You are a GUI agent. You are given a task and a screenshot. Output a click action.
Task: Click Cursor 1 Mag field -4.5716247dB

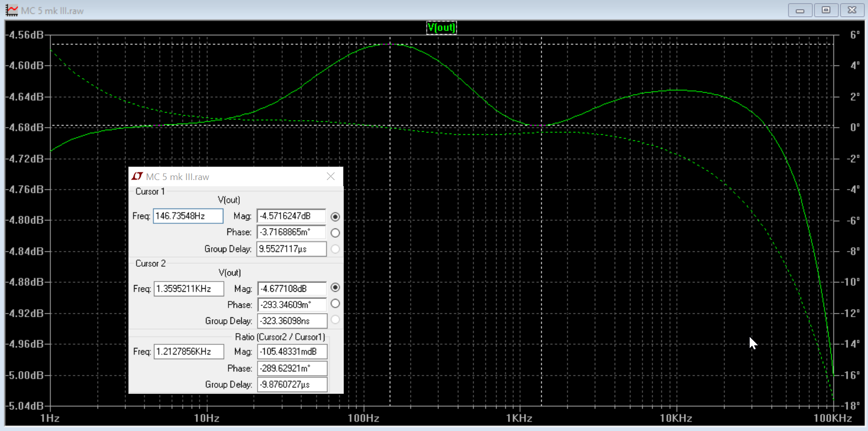(291, 216)
